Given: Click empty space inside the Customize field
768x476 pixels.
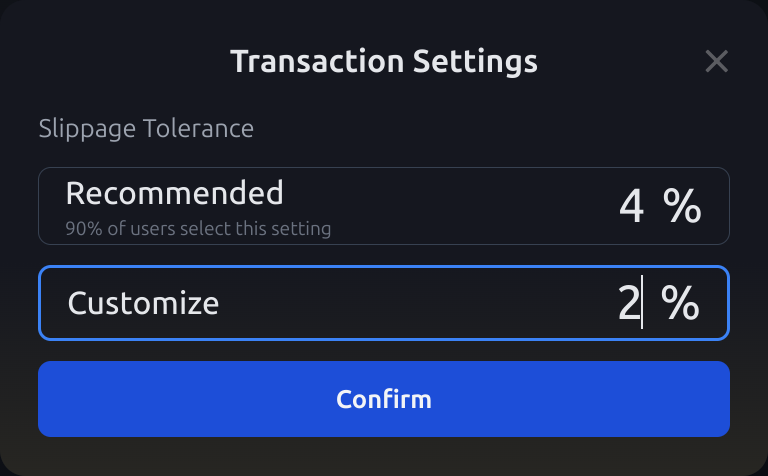Looking at the screenshot, I should 416,303.
